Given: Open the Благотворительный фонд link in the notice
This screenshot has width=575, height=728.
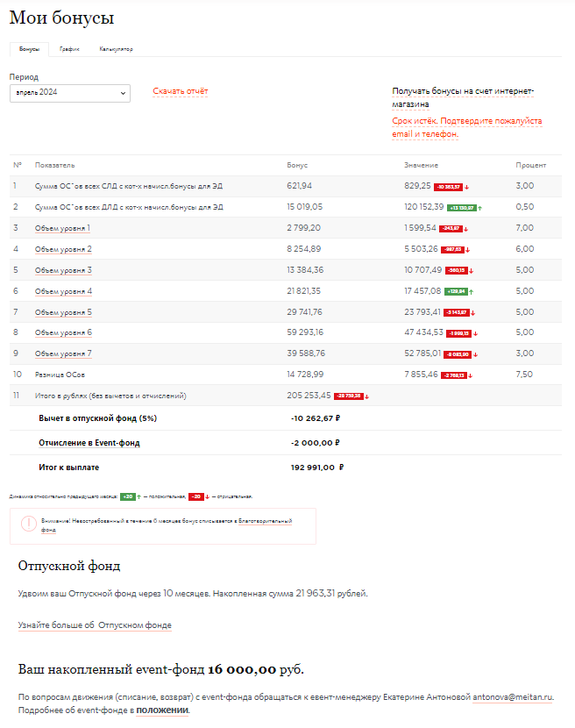Looking at the screenshot, I should pos(266,521).
